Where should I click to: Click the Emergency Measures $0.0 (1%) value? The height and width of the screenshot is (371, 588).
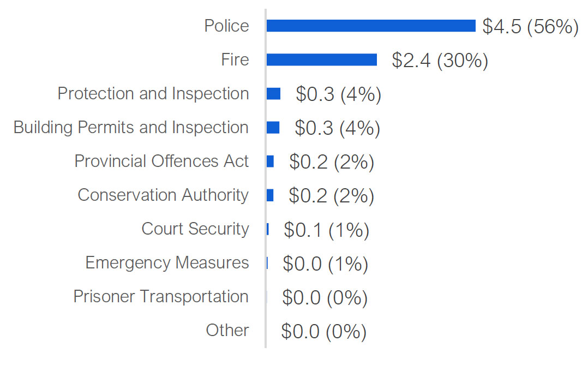point(325,264)
